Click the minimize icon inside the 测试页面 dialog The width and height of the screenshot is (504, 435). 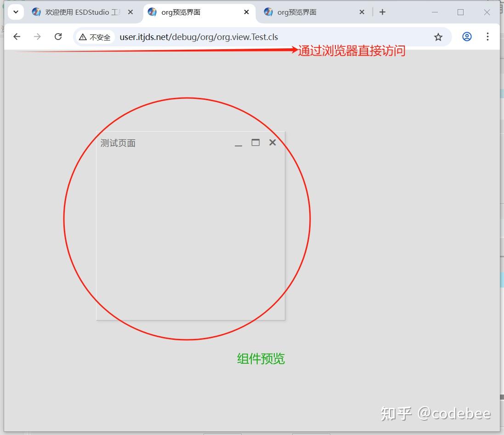(x=238, y=144)
